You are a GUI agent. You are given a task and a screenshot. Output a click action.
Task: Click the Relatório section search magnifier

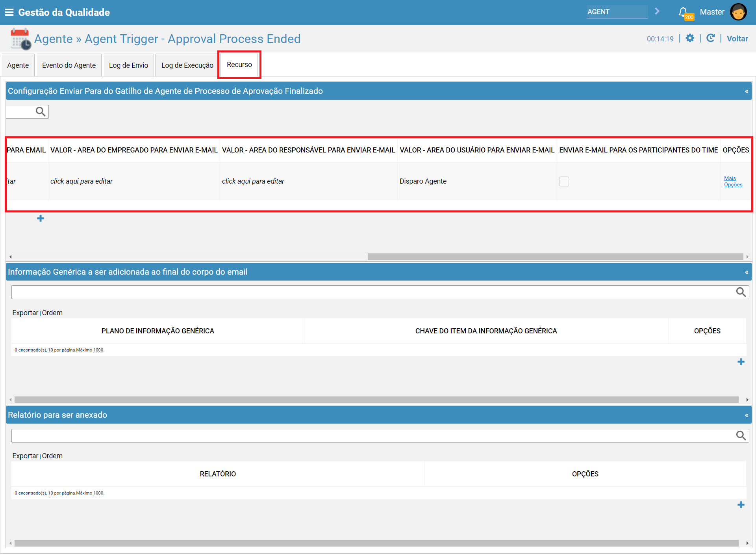(741, 435)
